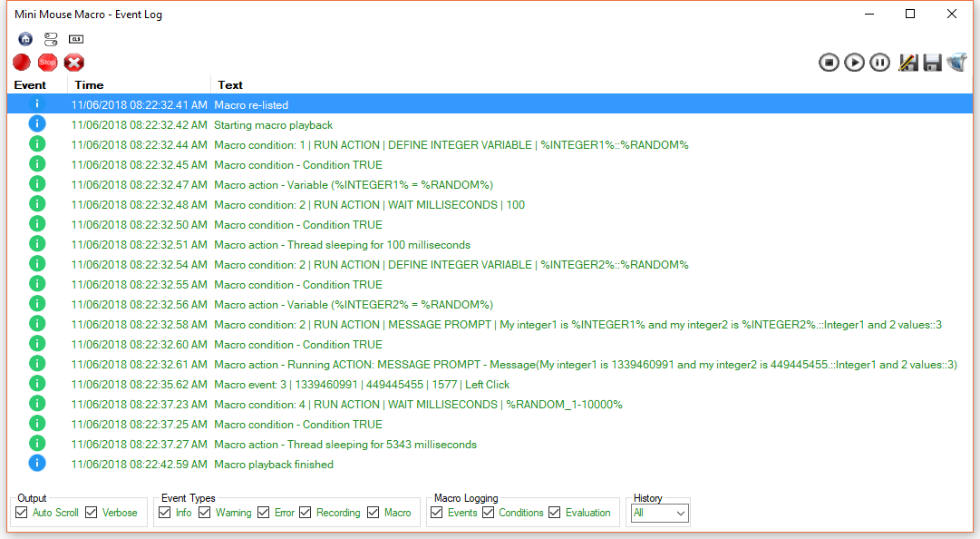Uncheck the Evaluation logging checkbox

tap(555, 512)
